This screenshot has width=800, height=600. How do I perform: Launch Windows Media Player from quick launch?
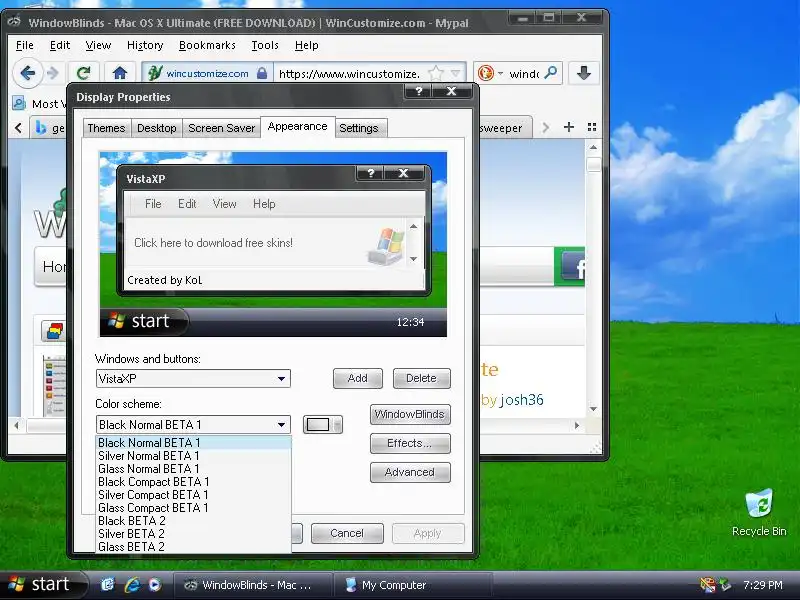(x=155, y=585)
